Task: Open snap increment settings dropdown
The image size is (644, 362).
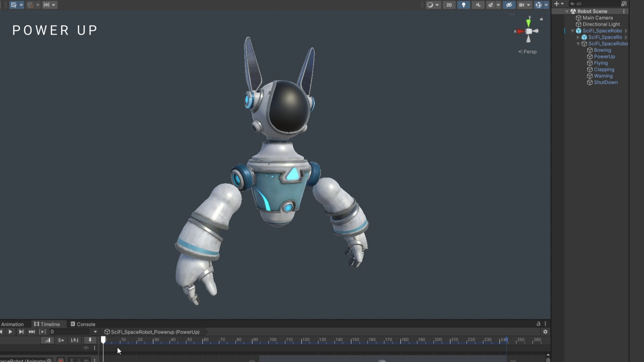Action: [38, 5]
